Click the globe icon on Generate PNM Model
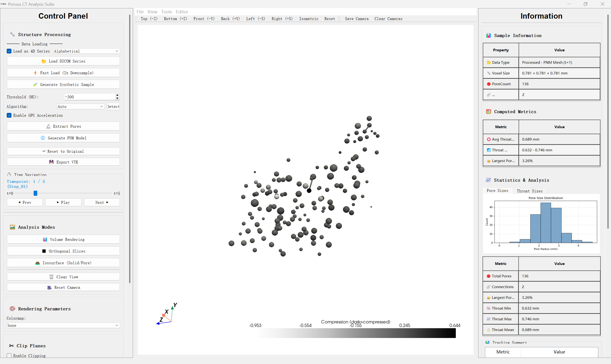Screen dimensions: 611x364 (43, 138)
